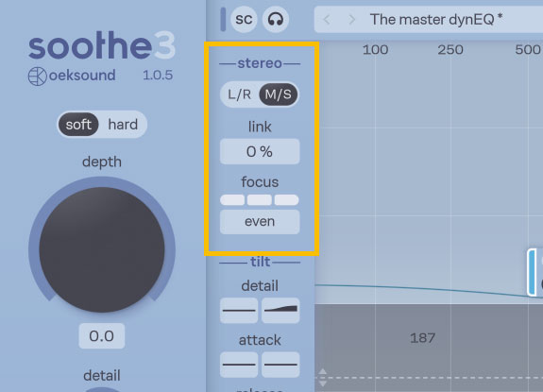Click the oeksound logo icon
543x392 pixels.
[38, 77]
